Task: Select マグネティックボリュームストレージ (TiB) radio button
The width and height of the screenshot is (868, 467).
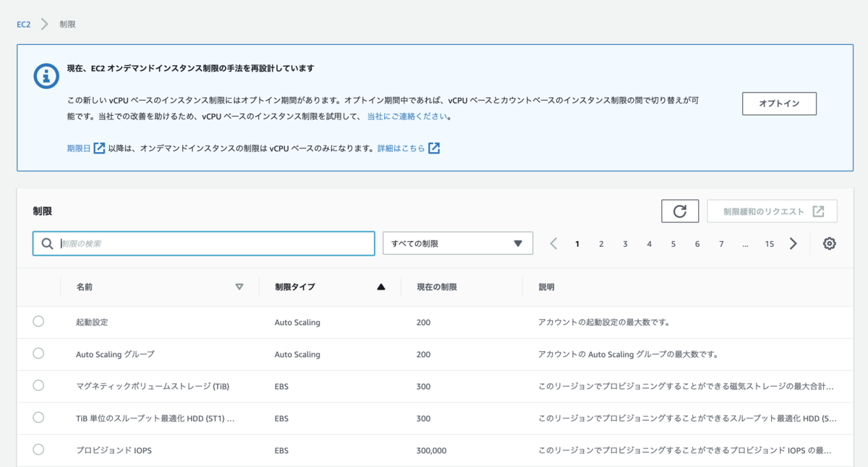Action: [x=38, y=385]
